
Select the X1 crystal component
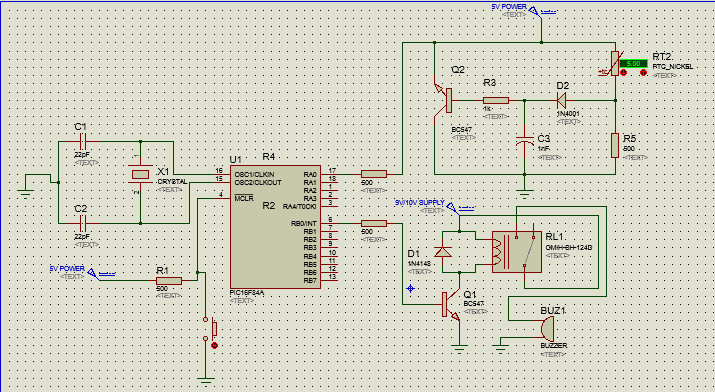[x=140, y=174]
